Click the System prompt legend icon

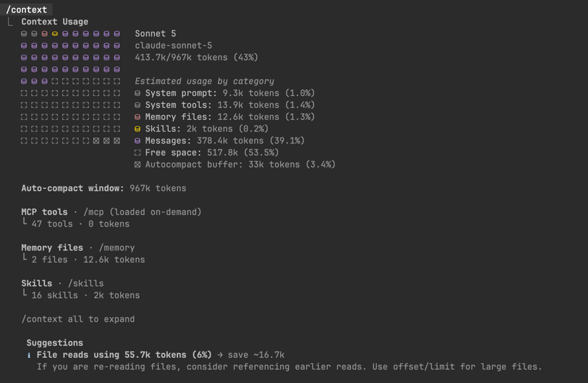[138, 93]
